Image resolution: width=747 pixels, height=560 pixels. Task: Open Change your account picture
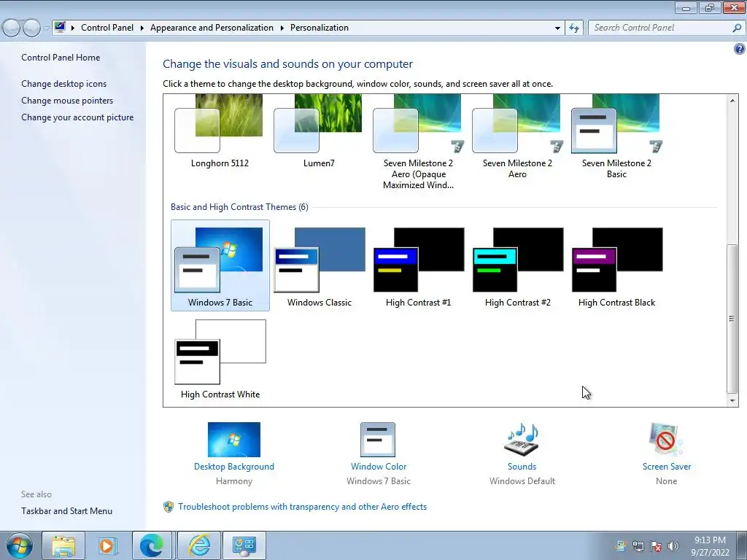pyautogui.click(x=77, y=117)
